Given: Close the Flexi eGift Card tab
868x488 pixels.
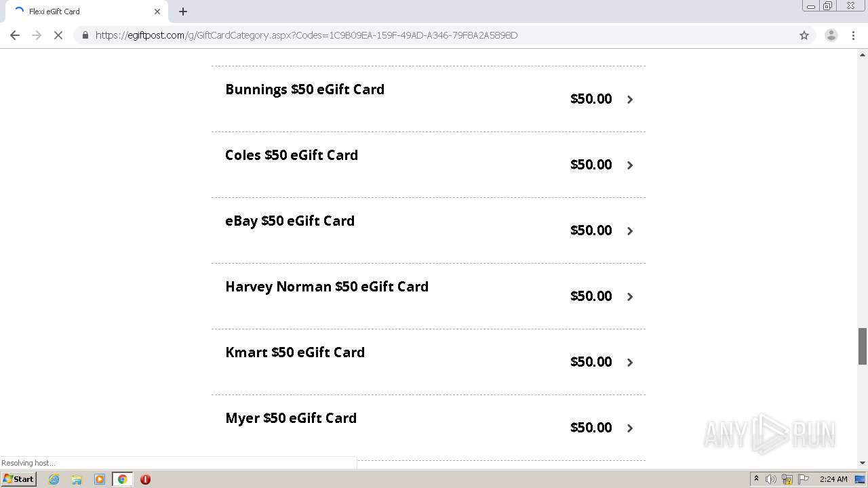Looking at the screenshot, I should [x=157, y=12].
